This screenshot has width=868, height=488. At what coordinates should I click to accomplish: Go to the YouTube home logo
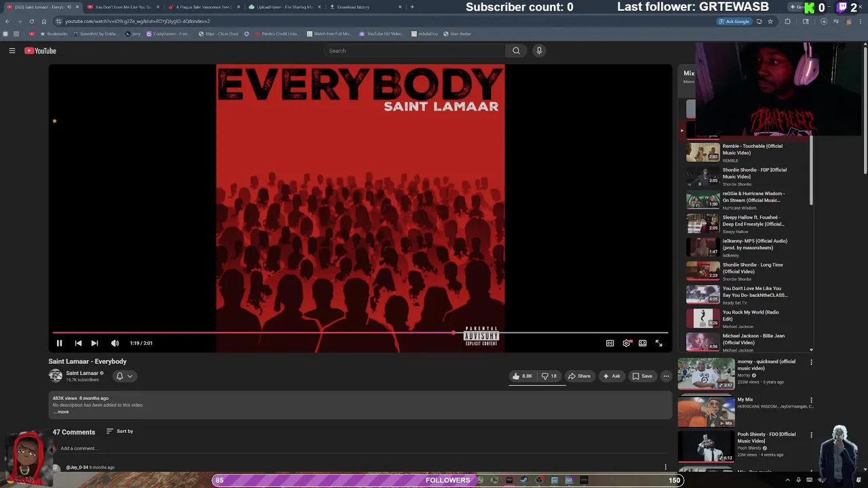[x=41, y=51]
